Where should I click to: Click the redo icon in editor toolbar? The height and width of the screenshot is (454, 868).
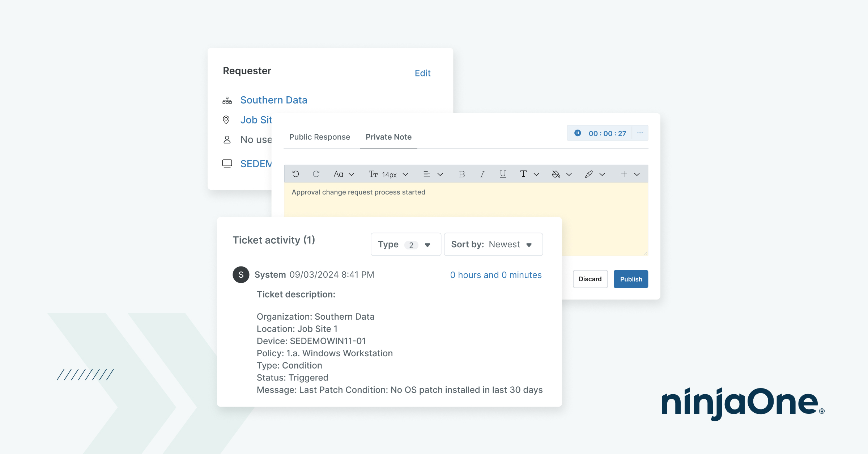click(316, 174)
